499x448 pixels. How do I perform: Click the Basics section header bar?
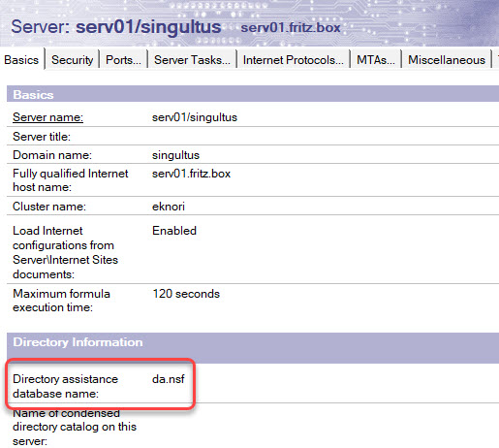[253, 94]
